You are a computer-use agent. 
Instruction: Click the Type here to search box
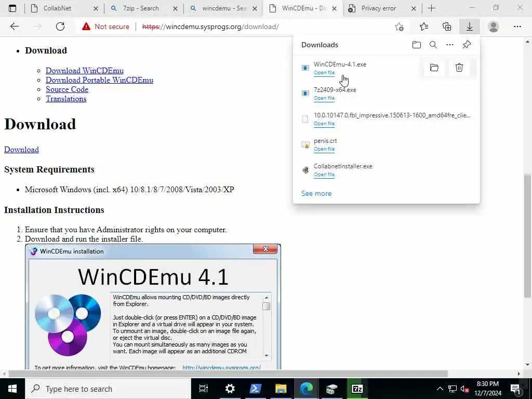pos(108,389)
